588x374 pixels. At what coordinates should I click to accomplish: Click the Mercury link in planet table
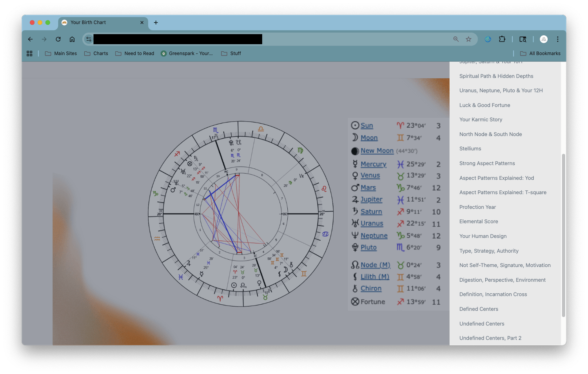click(373, 164)
